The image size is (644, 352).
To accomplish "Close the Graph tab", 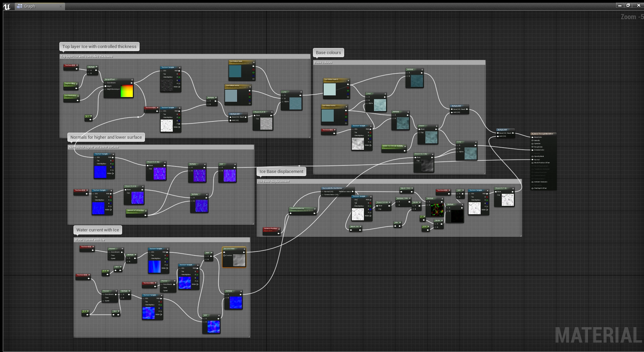I will click(x=60, y=6).
